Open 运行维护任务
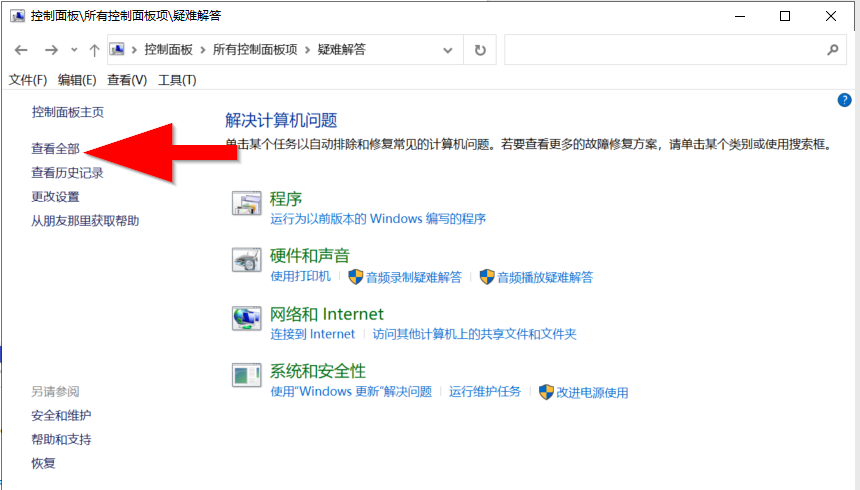Image resolution: width=860 pixels, height=490 pixels. click(485, 391)
